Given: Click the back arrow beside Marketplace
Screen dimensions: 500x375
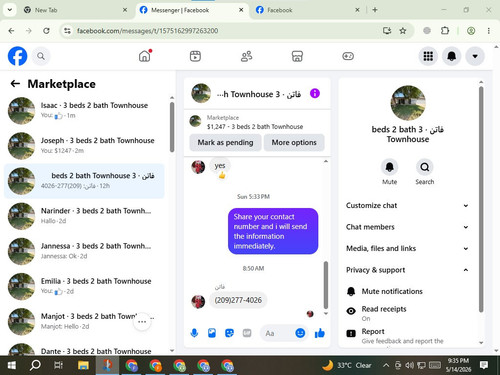Looking at the screenshot, I should pyautogui.click(x=15, y=84).
